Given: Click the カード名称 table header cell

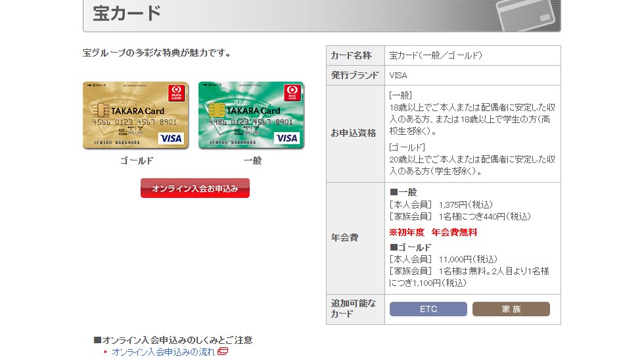Looking at the screenshot, I should pyautogui.click(x=356, y=55).
